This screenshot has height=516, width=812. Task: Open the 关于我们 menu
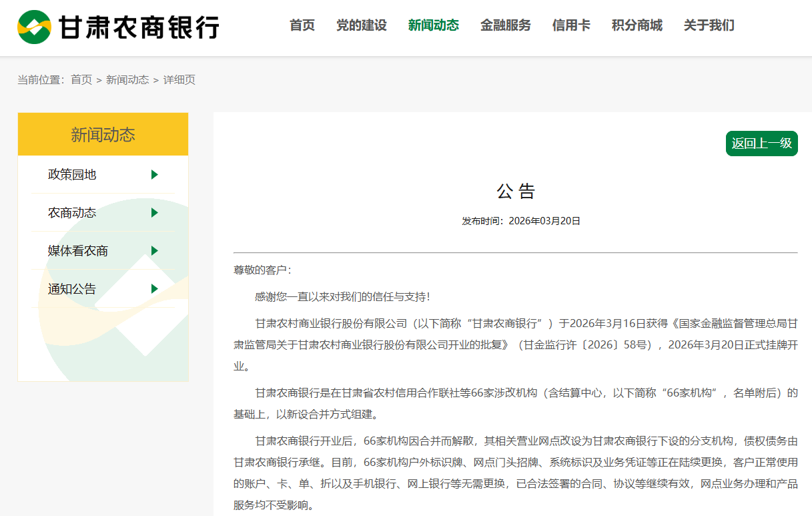709,25
